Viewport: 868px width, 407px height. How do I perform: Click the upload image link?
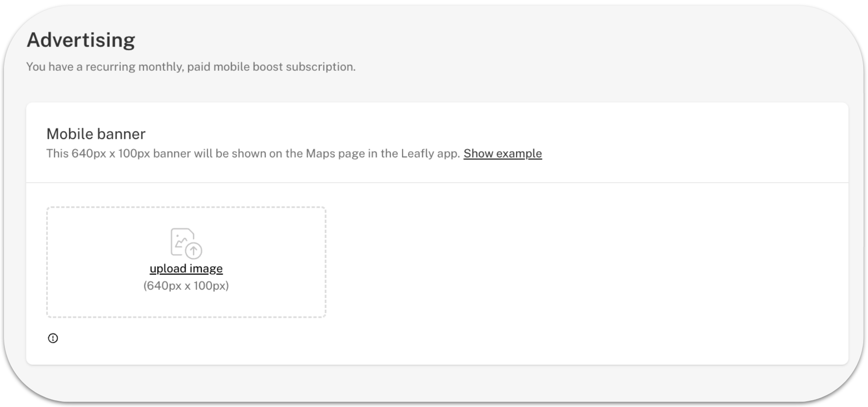[x=186, y=269]
